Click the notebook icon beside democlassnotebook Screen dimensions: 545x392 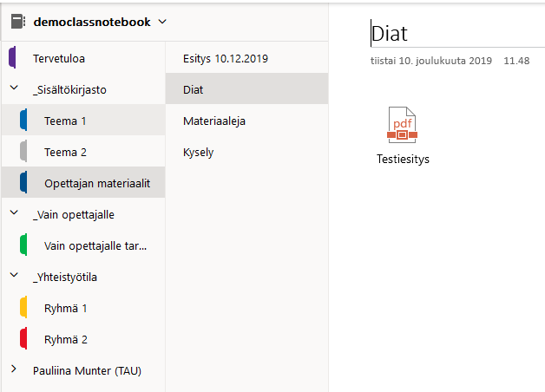click(18, 22)
